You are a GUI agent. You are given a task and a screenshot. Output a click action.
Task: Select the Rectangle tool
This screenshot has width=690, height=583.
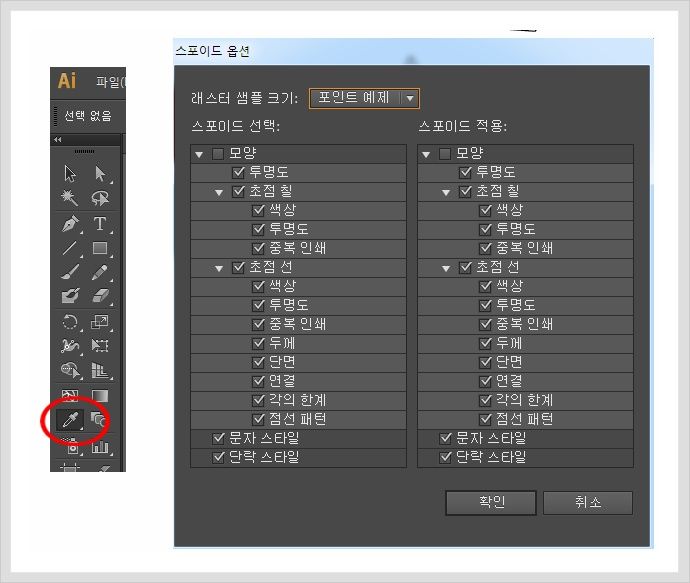[100, 248]
